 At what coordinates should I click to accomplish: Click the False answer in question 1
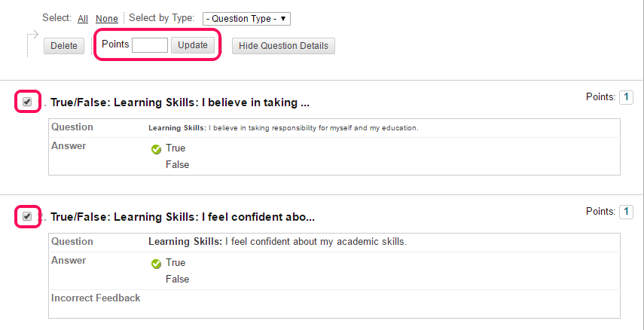(178, 165)
